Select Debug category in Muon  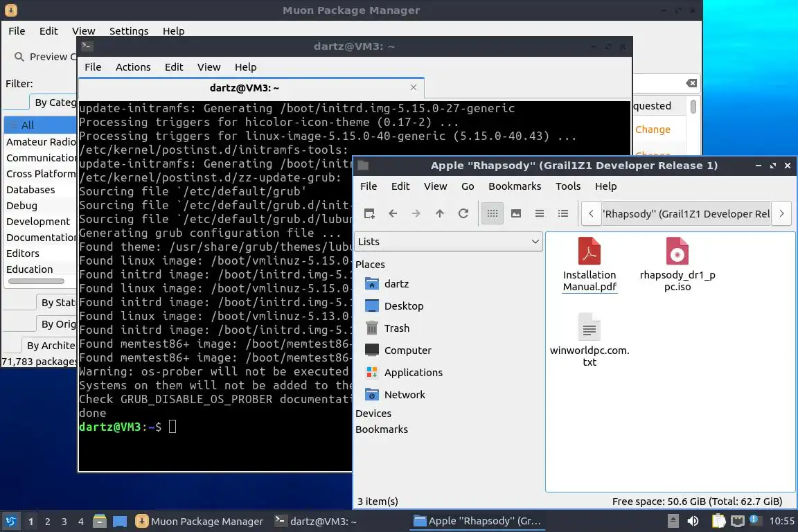point(41,206)
